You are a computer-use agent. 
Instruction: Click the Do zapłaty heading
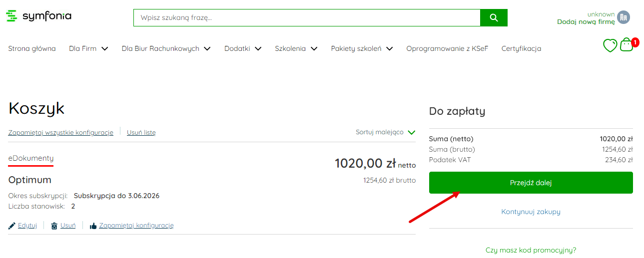coord(457,111)
